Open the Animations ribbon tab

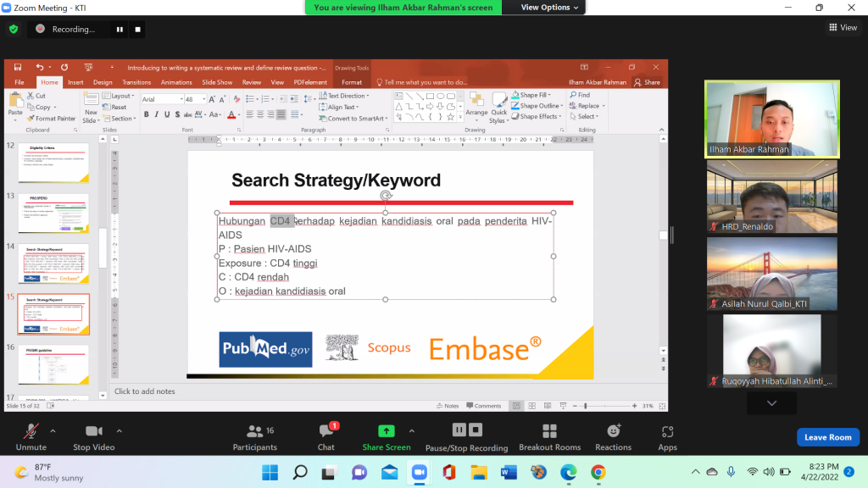[x=176, y=82]
